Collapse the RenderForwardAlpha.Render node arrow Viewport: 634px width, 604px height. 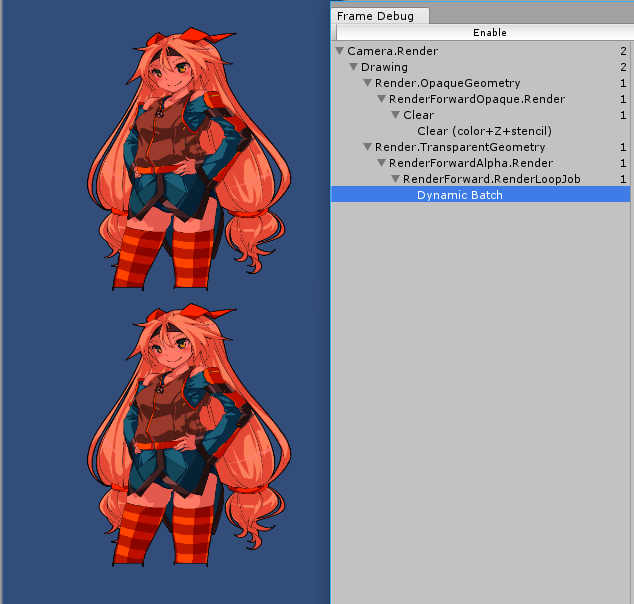tap(381, 163)
